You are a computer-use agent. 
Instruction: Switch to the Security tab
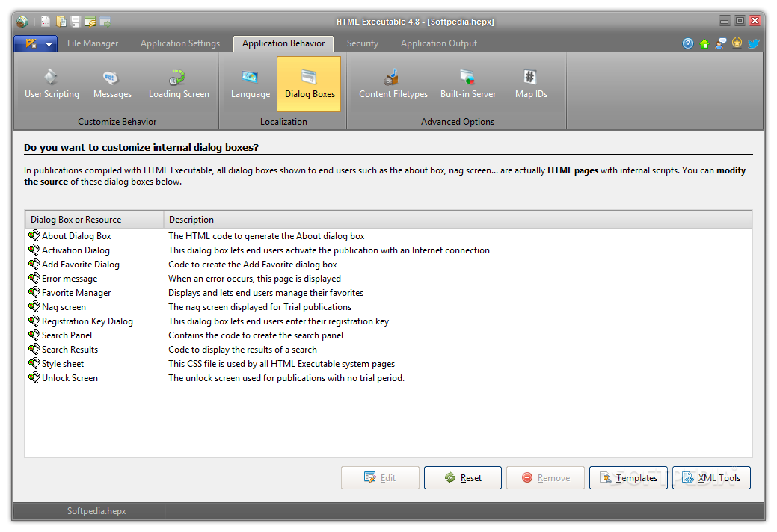(362, 43)
